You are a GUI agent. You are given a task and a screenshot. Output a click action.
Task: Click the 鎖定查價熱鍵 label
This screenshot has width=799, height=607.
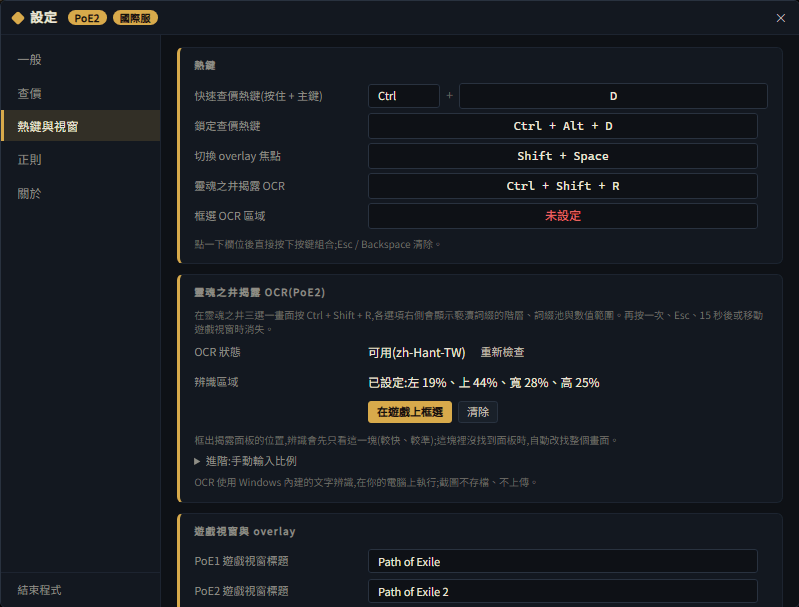227,126
